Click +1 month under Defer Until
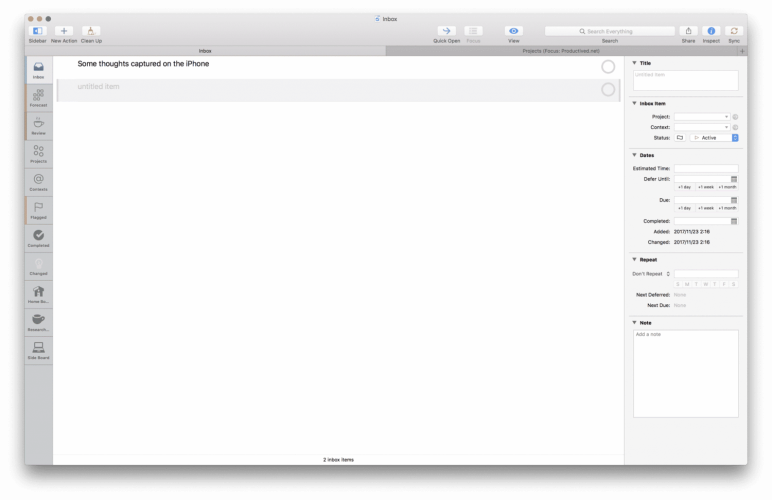 (x=727, y=187)
